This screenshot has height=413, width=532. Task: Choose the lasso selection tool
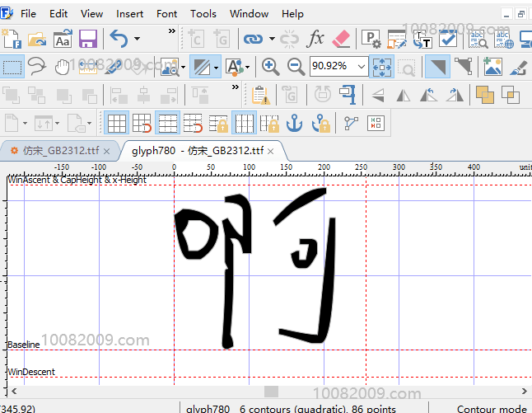click(37, 67)
